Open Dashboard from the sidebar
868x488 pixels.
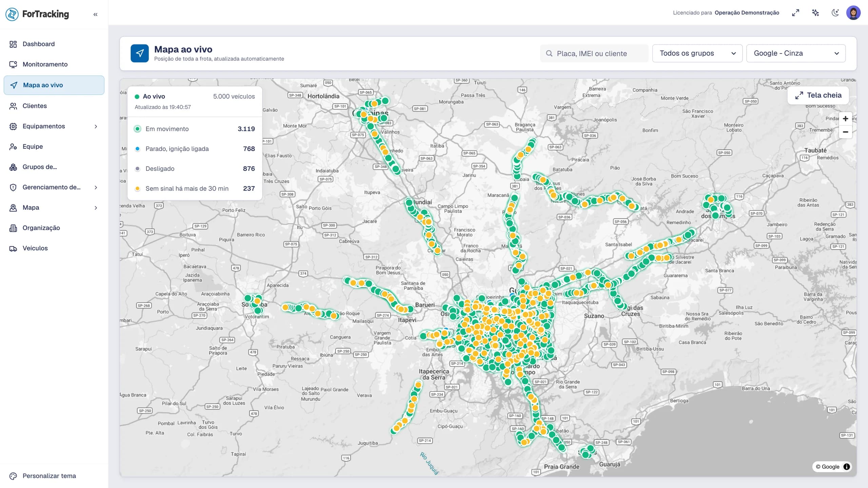pos(54,44)
